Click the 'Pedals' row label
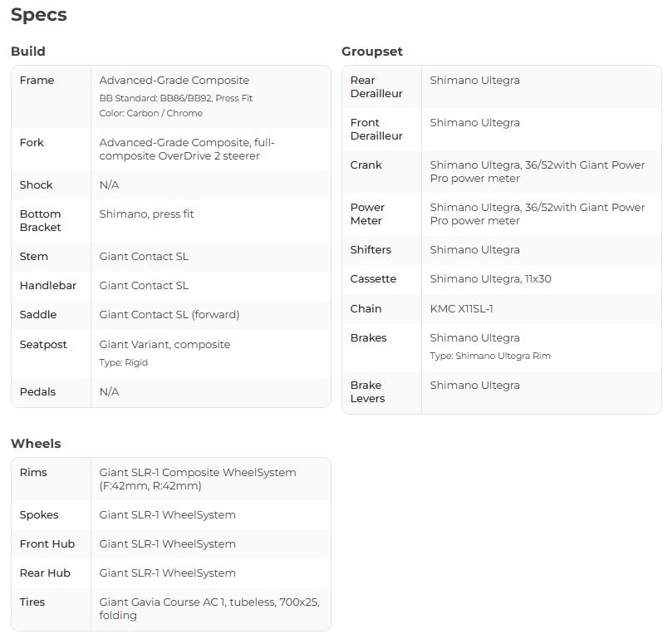The height and width of the screenshot is (644, 668). (37, 391)
